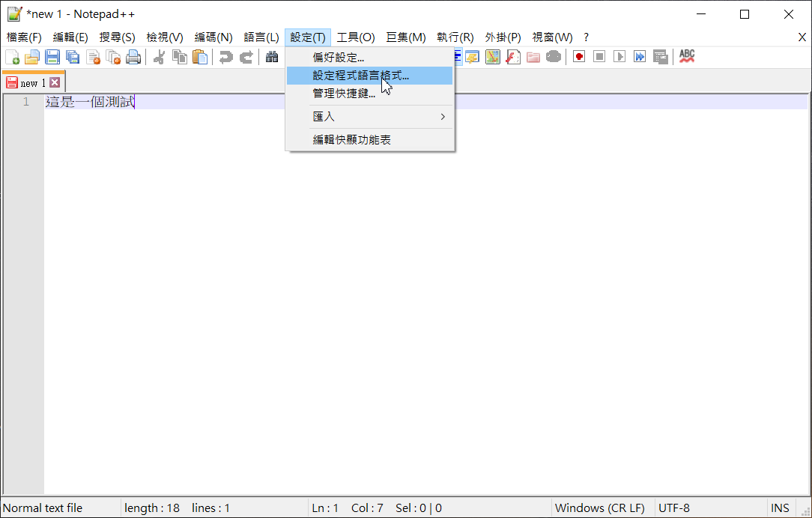
Task: Save the file with the blue floppy icon
Action: (x=52, y=57)
